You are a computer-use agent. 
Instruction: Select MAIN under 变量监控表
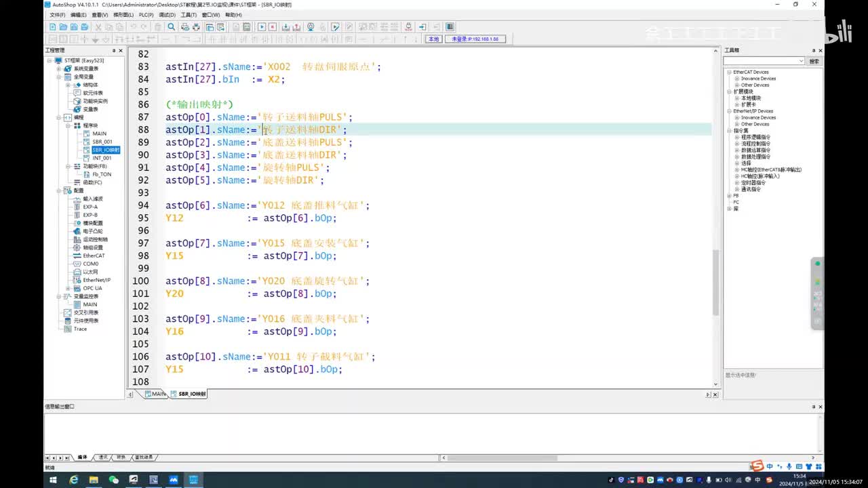(x=90, y=304)
